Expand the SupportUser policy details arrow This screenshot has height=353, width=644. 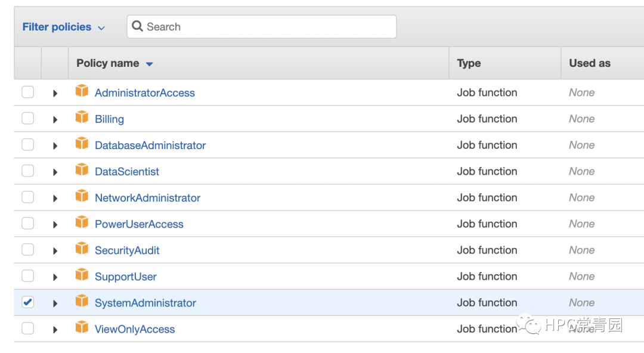coord(55,277)
